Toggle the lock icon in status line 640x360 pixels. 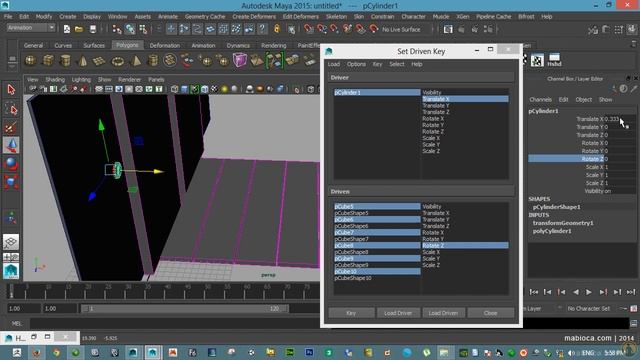277,29
